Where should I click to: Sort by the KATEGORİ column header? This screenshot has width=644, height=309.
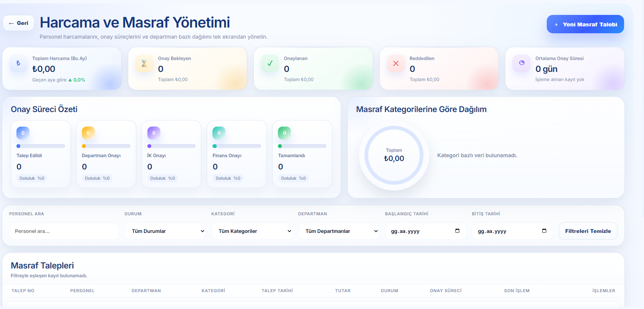pyautogui.click(x=213, y=291)
